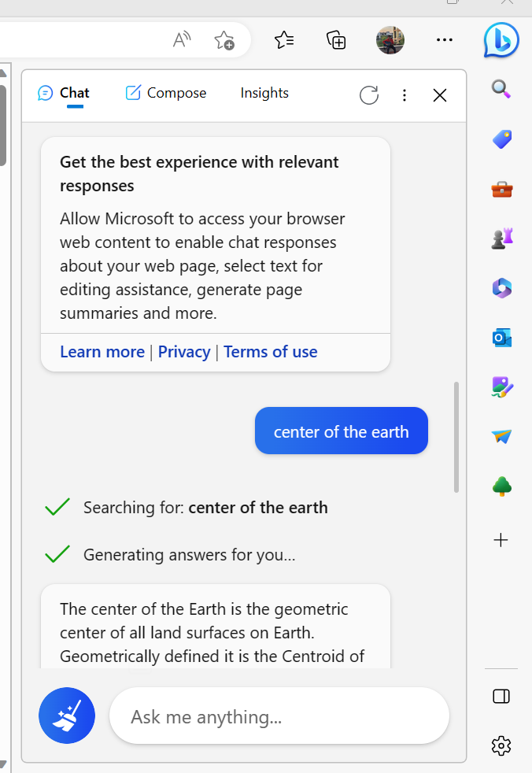Click the New topic broom button
532x773 pixels.
point(67,716)
